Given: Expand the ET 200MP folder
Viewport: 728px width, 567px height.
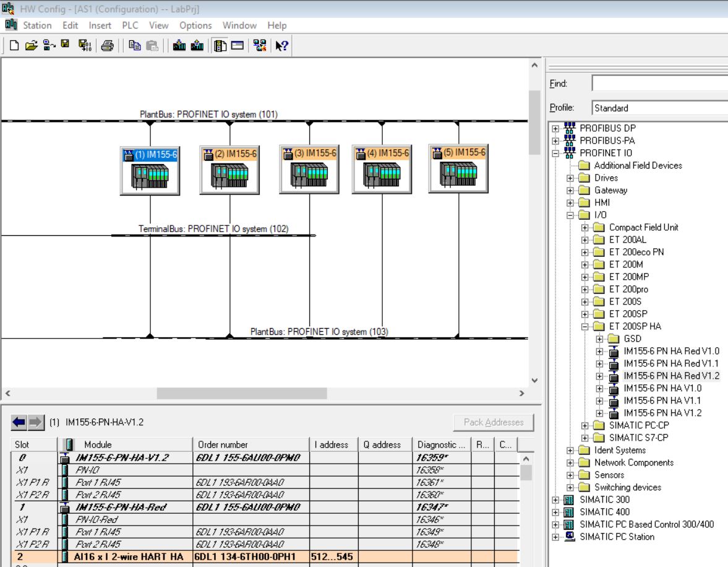Looking at the screenshot, I should pos(585,277).
